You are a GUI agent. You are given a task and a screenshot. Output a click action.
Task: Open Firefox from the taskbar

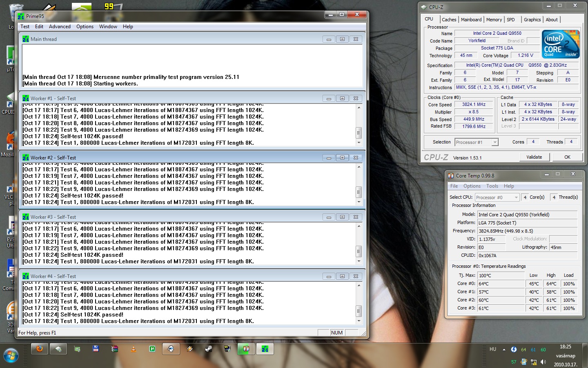[x=40, y=349]
